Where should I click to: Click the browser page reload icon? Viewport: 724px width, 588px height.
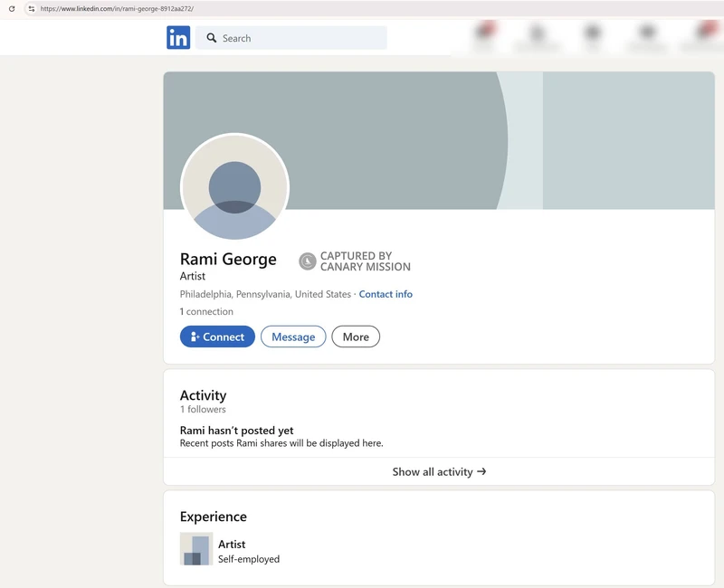(x=10, y=7)
